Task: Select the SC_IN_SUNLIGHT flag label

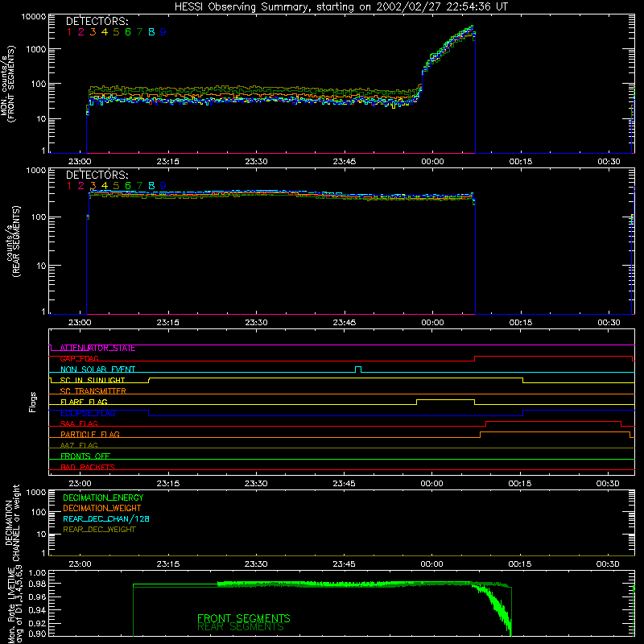Action: [93, 380]
